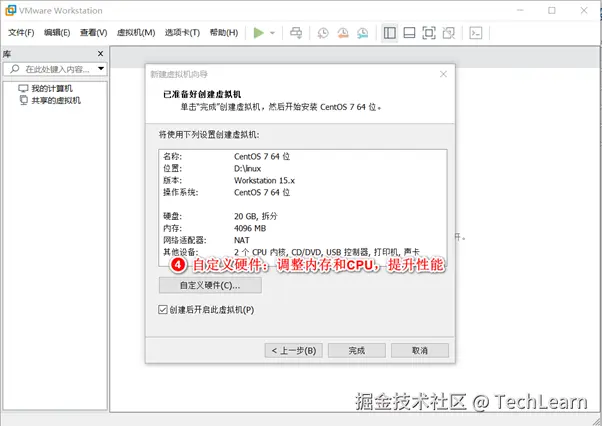Enter full screen mode icon

point(429,33)
